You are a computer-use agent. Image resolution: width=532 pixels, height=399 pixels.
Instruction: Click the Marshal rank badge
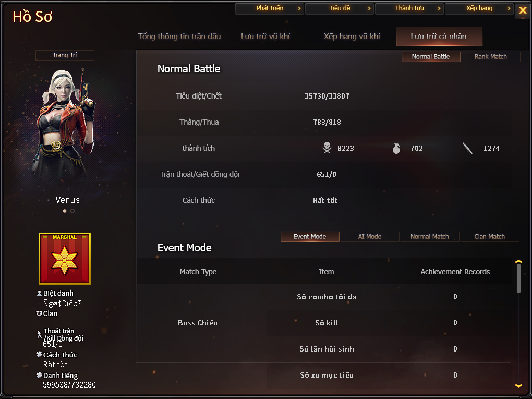click(65, 259)
